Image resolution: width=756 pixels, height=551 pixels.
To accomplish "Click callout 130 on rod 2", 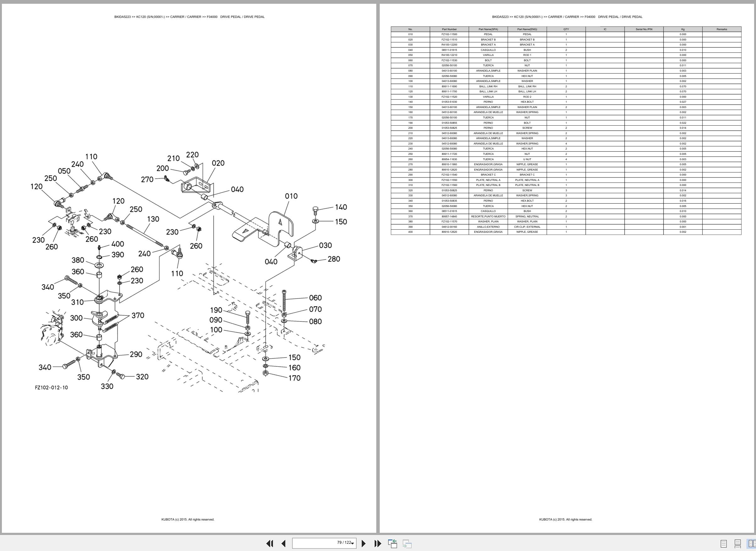I will pyautogui.click(x=153, y=219).
